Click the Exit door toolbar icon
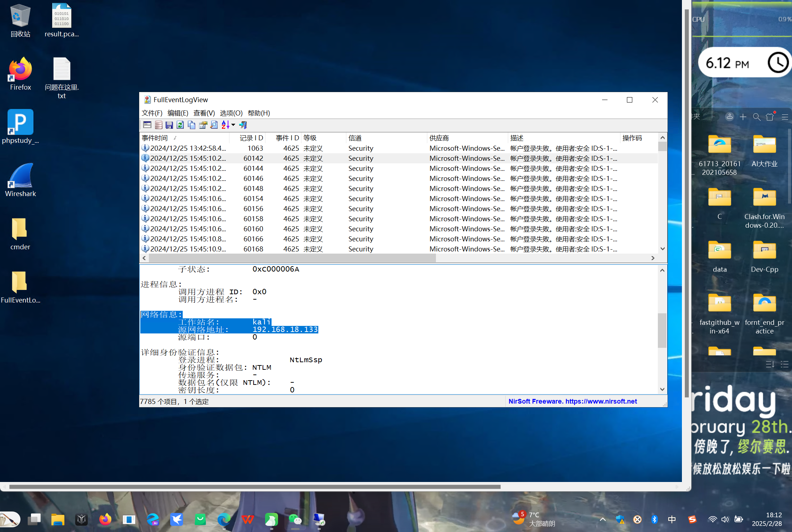 (243, 125)
